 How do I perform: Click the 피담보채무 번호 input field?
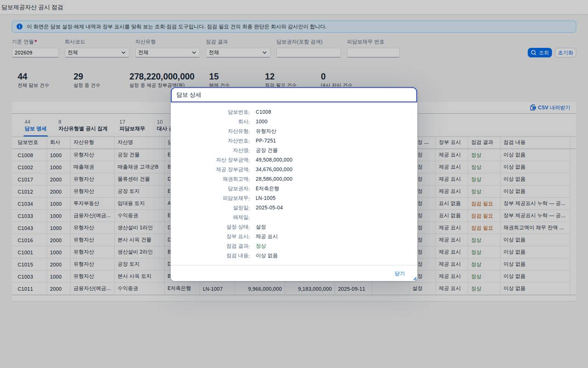[373, 52]
